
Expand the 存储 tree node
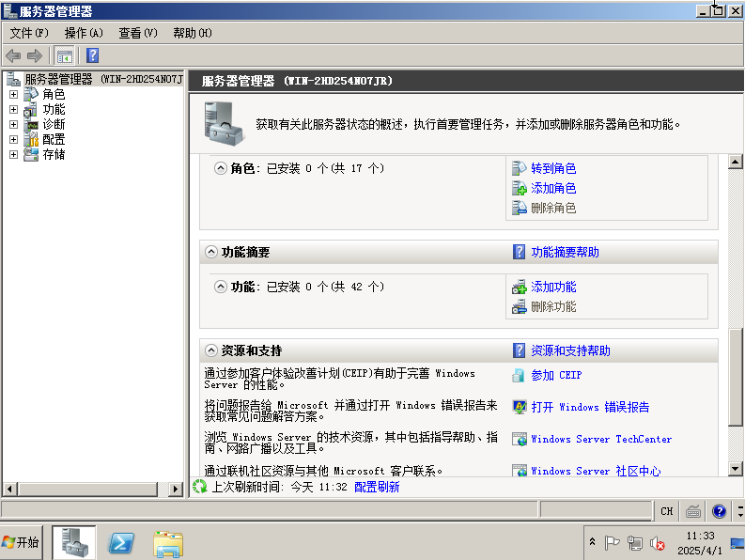(14, 154)
